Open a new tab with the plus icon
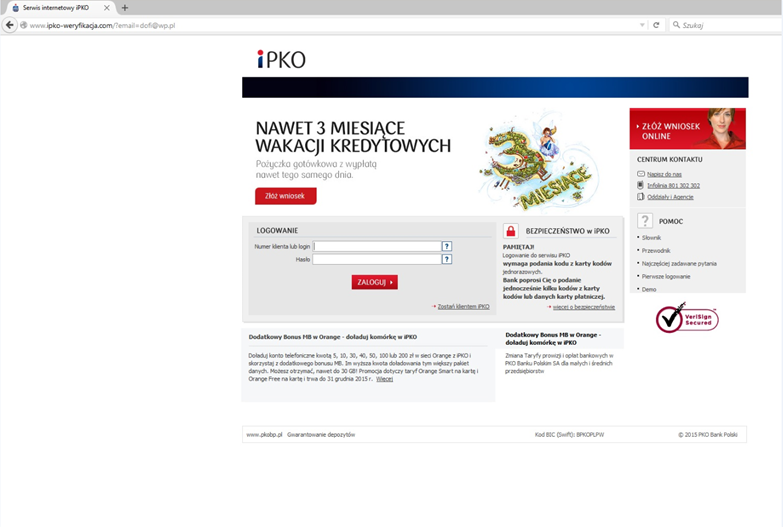783x527 pixels. (125, 8)
